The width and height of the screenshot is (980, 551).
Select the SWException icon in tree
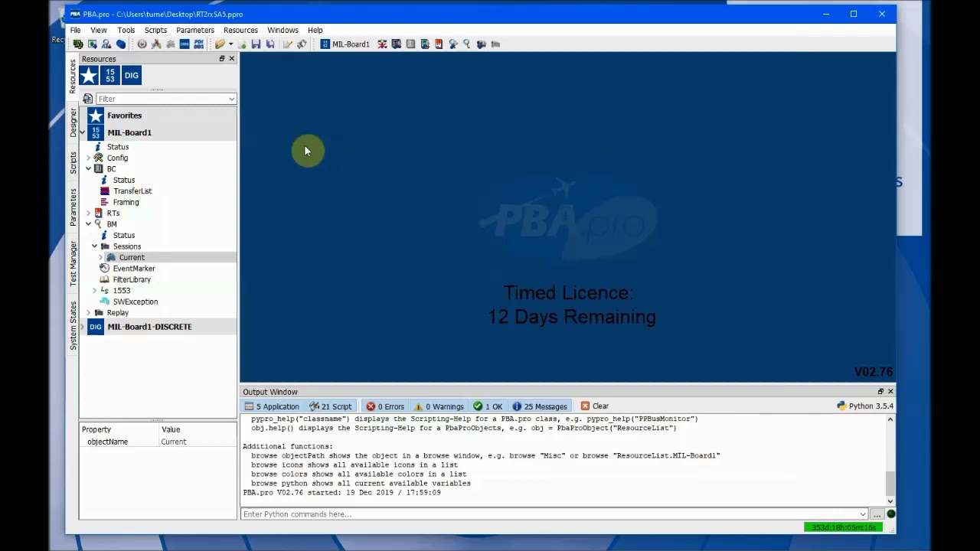click(105, 302)
